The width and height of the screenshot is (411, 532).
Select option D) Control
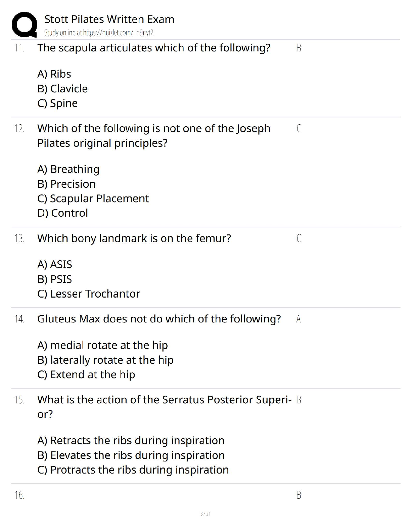63,213
